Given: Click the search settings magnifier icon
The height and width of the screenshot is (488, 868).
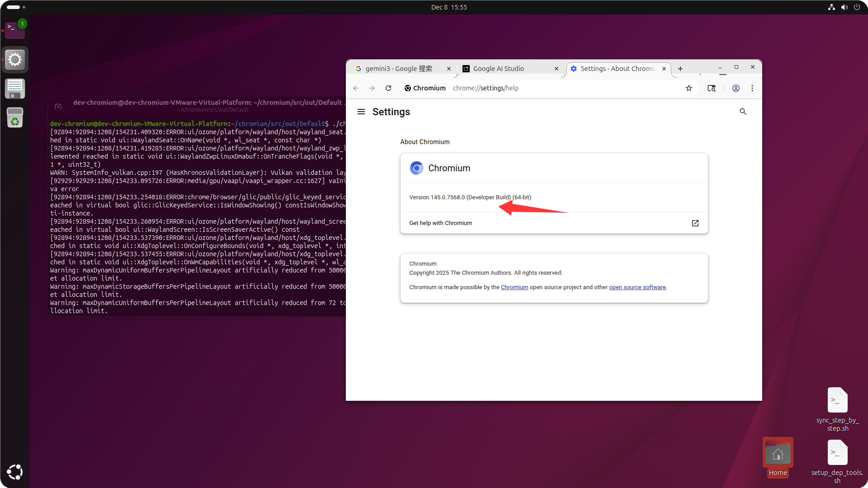Looking at the screenshot, I should tap(743, 112).
